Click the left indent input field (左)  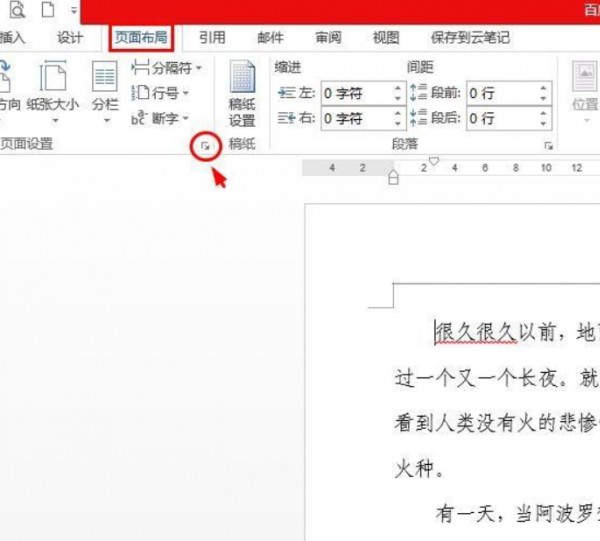pos(356,93)
